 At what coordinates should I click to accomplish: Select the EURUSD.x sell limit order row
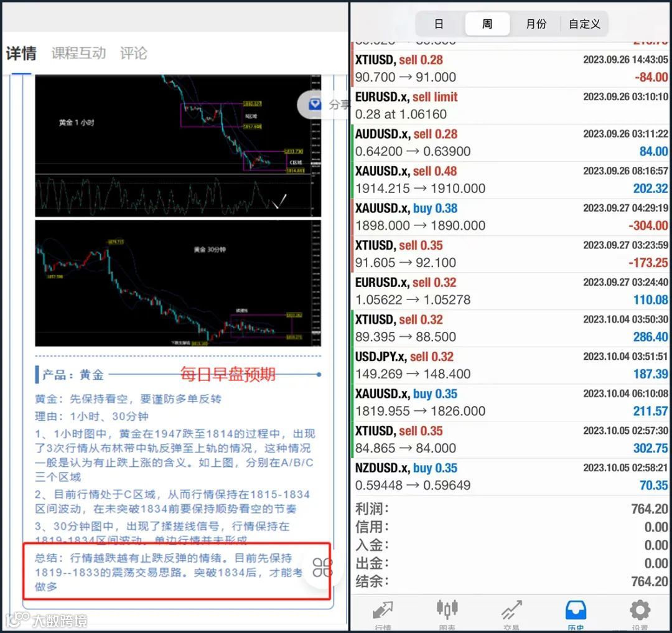click(x=511, y=106)
